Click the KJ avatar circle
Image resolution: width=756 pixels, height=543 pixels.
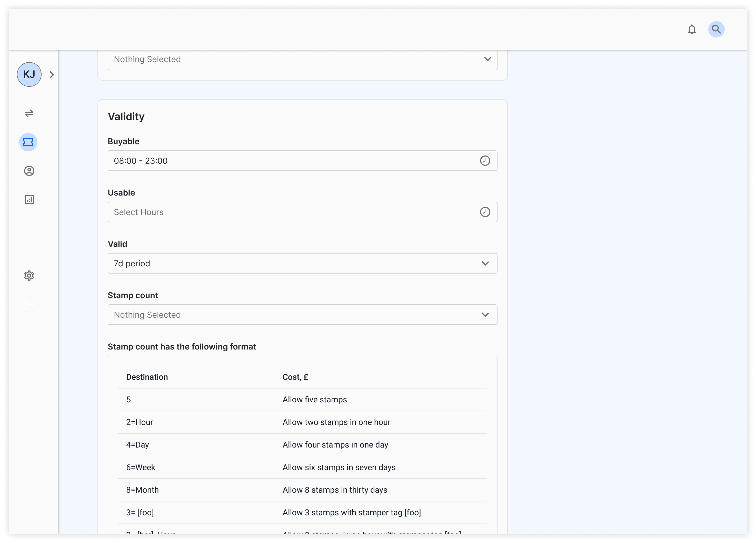click(29, 74)
